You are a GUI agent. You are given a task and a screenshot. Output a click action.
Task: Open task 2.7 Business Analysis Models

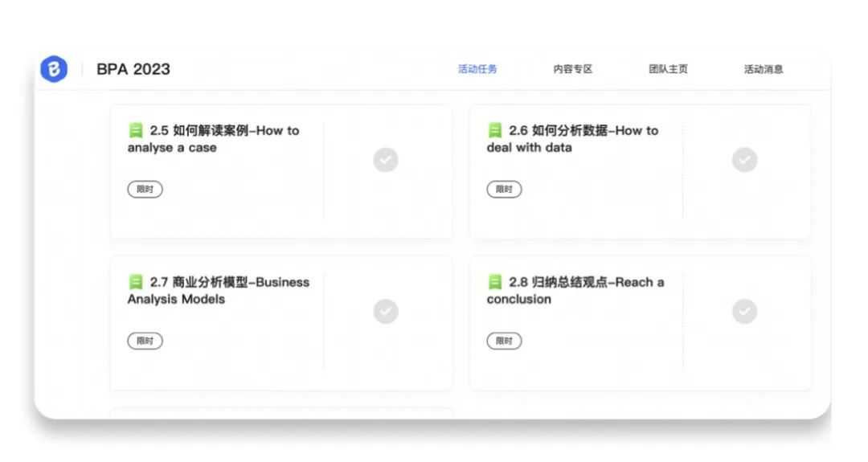[219, 291]
